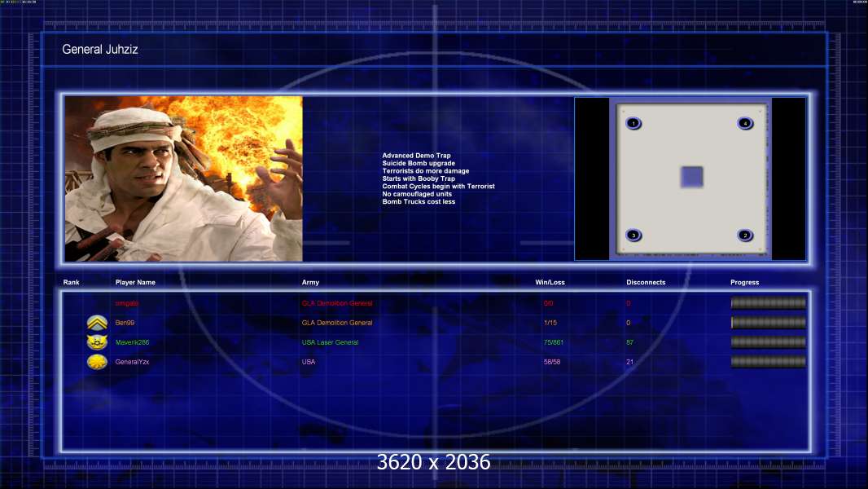Click the Progress column header
Screen dimensions: 868x489
744,283
